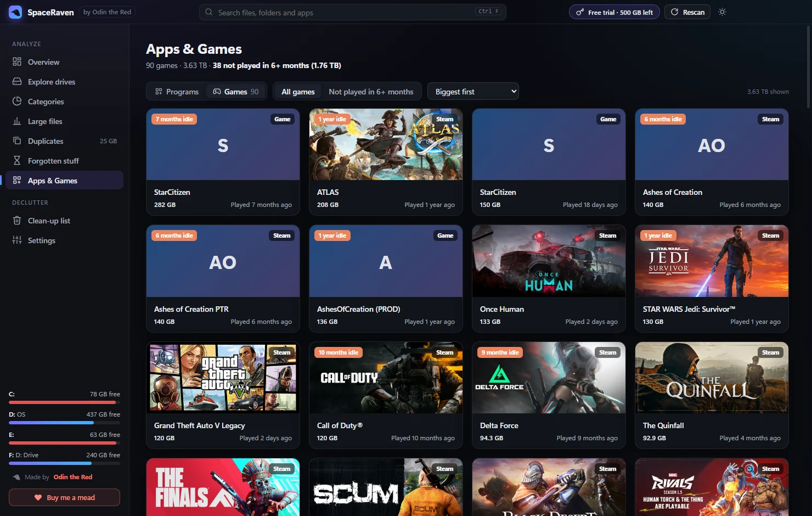The image size is (812, 516).
Task: Click the '92.9 GB' size text
Action: pyautogui.click(x=654, y=438)
